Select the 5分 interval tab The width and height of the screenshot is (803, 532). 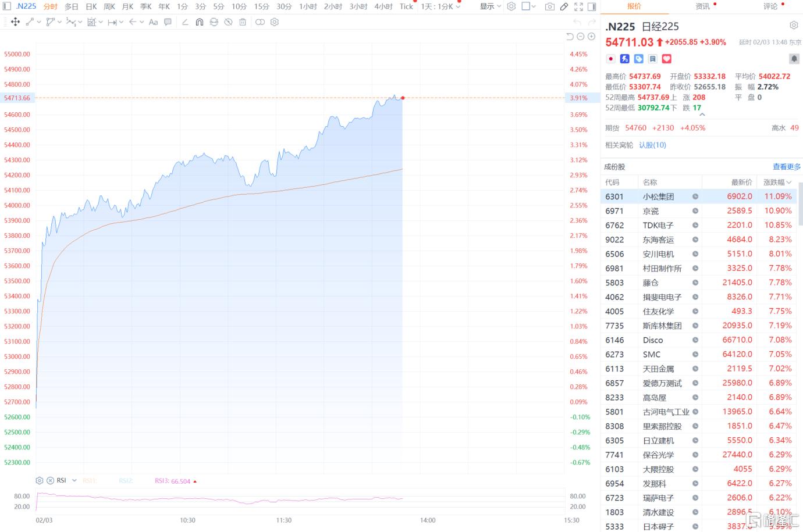(219, 6)
